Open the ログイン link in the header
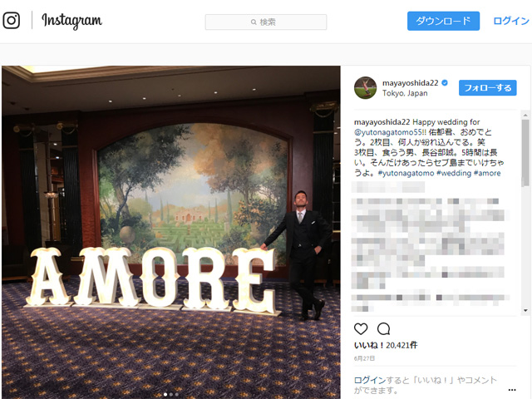 point(511,21)
